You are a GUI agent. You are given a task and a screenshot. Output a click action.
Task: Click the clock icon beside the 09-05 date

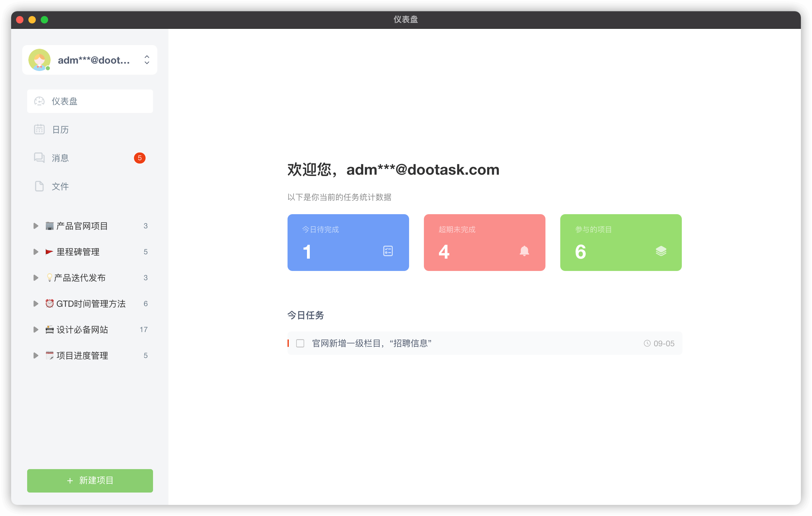pyautogui.click(x=647, y=343)
